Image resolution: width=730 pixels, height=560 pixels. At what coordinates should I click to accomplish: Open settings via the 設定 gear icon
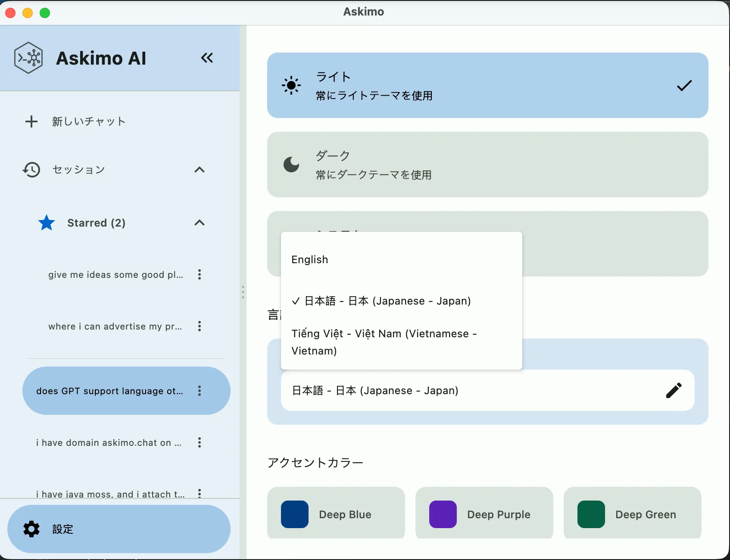(x=30, y=529)
